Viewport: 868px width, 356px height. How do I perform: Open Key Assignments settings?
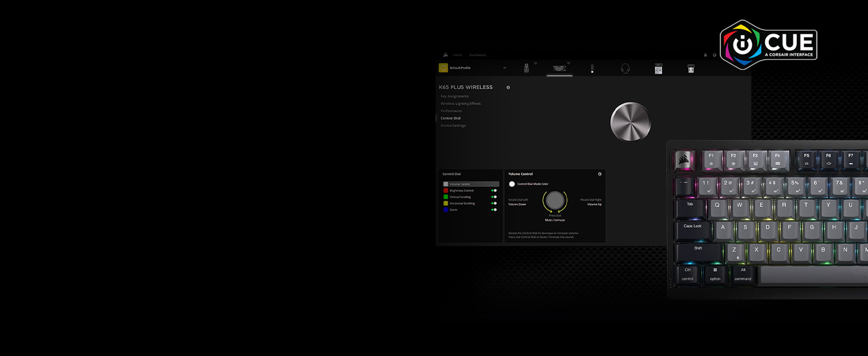click(x=454, y=96)
